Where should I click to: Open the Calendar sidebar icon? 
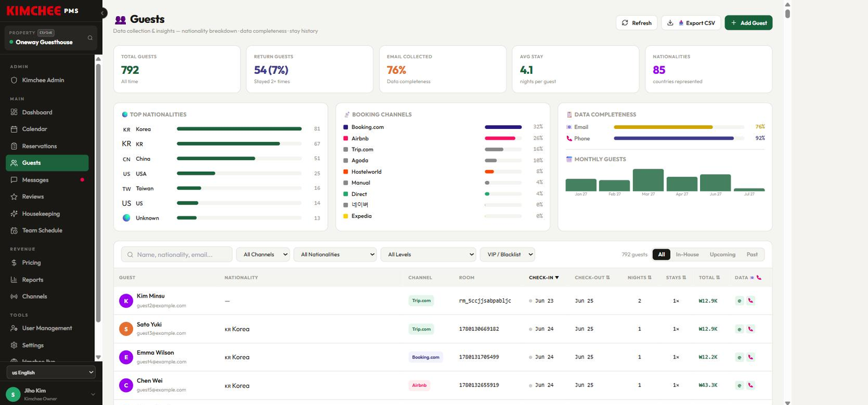(x=14, y=129)
